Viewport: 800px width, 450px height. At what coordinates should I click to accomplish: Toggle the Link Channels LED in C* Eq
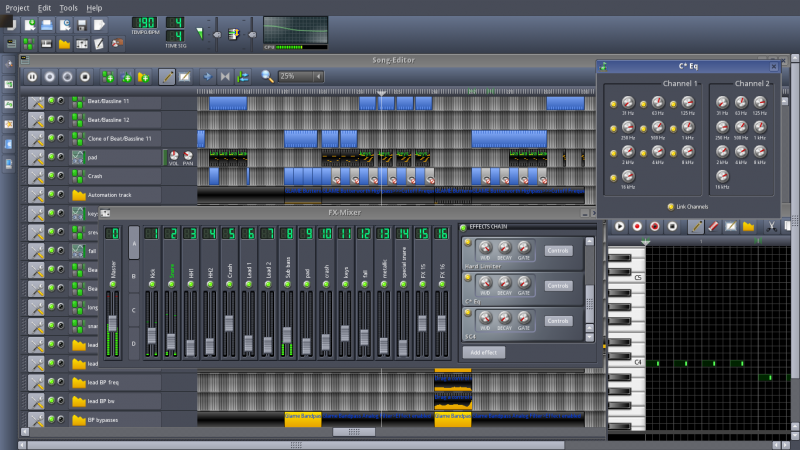671,205
